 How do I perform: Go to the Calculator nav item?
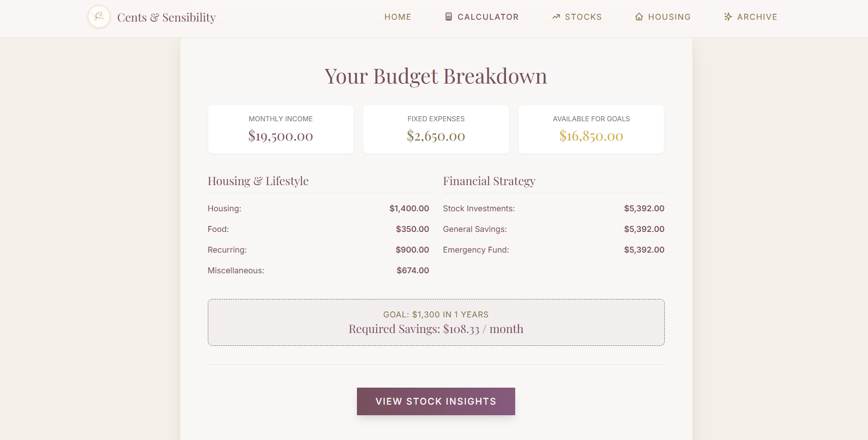tap(488, 17)
